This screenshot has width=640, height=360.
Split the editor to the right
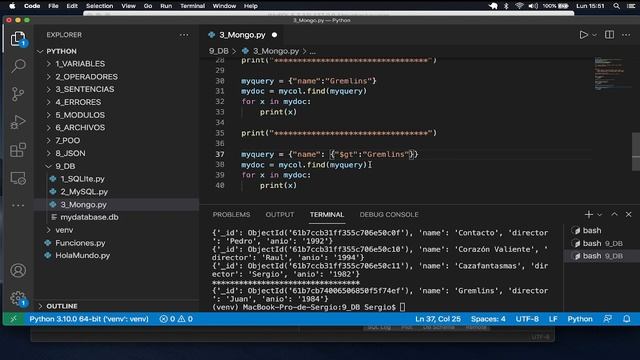(x=609, y=35)
